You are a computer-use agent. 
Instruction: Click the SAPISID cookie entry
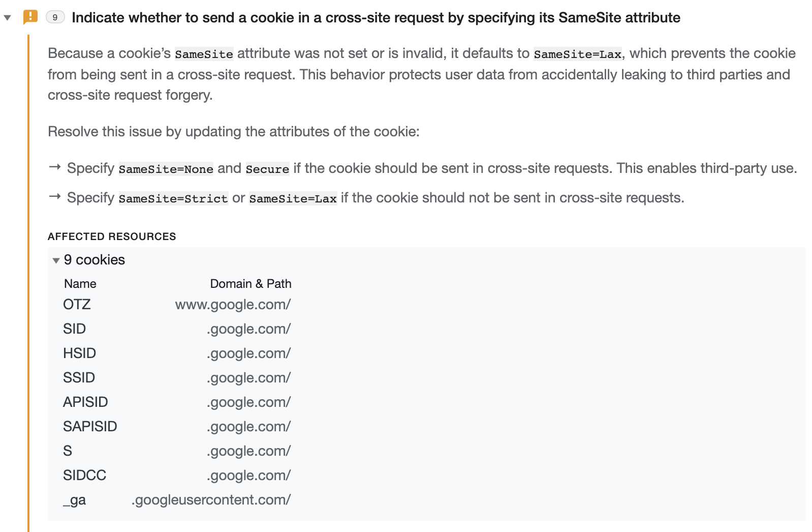point(90,426)
